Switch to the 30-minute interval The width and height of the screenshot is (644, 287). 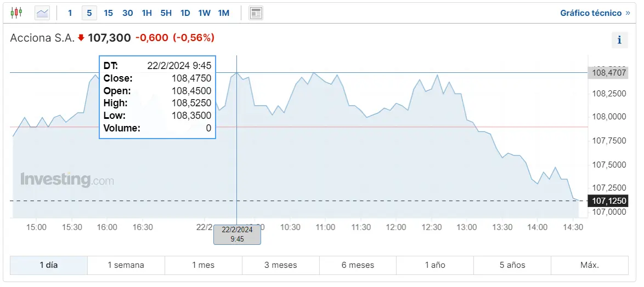point(127,13)
